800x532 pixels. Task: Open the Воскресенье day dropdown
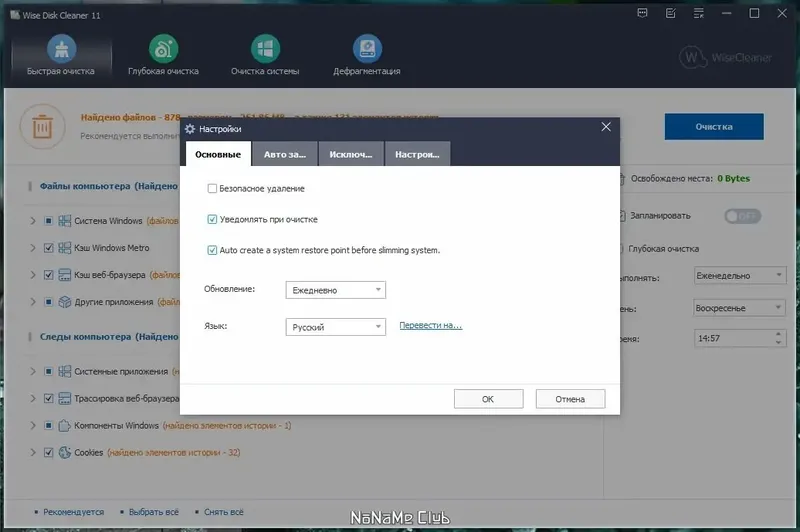[x=740, y=308]
